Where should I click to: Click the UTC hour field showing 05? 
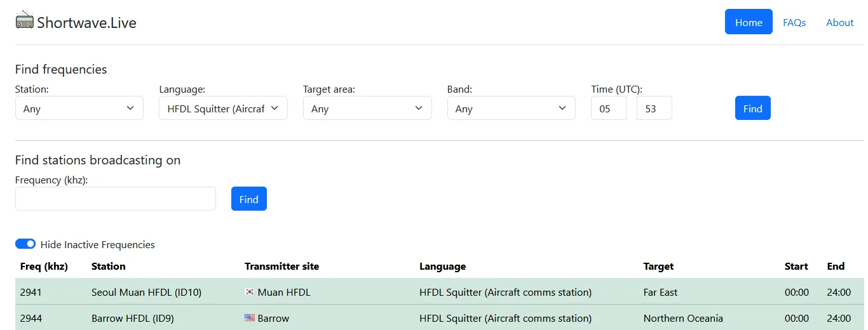pos(609,109)
